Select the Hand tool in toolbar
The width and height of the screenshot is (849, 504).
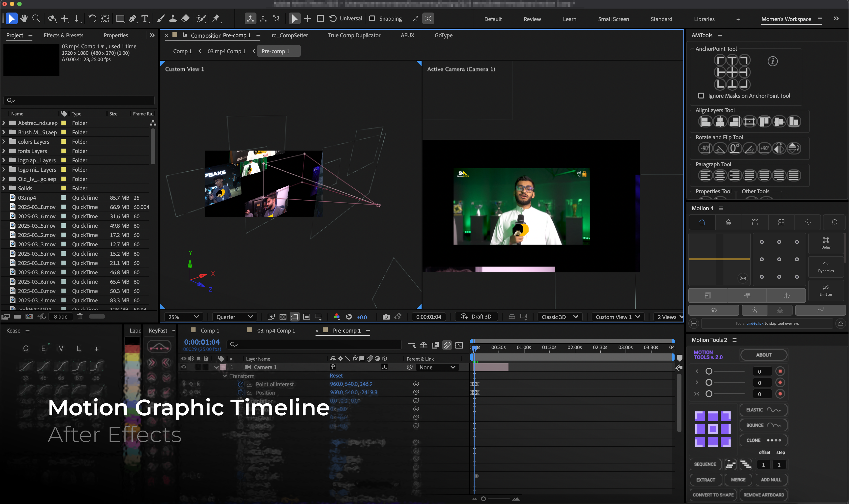[x=24, y=19]
